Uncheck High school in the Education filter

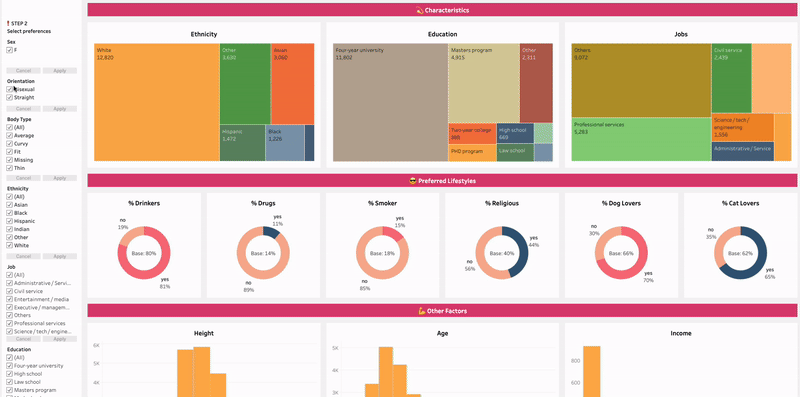(9, 374)
